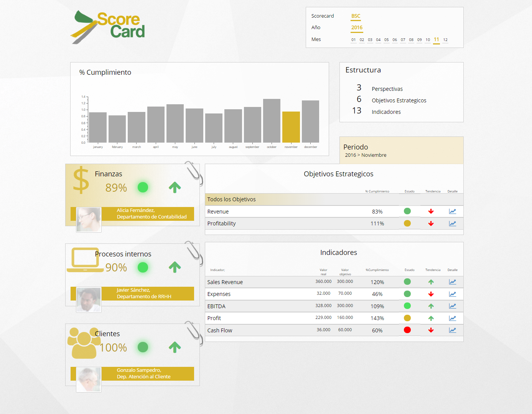Select month 12 in the Mes selector

coord(445,40)
